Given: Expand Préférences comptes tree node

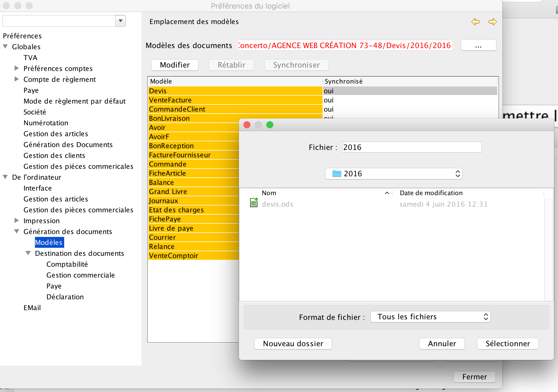Looking at the screenshot, I should [17, 68].
